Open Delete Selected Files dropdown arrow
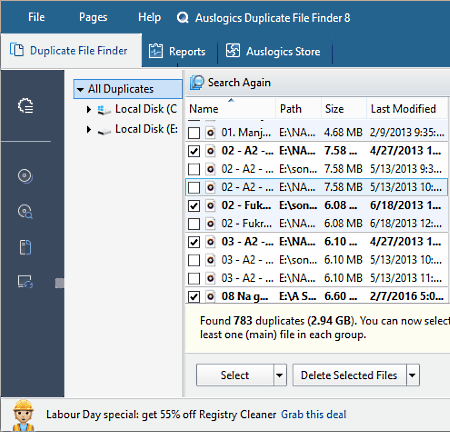Image resolution: width=450 pixels, height=432 pixels. coord(412,375)
